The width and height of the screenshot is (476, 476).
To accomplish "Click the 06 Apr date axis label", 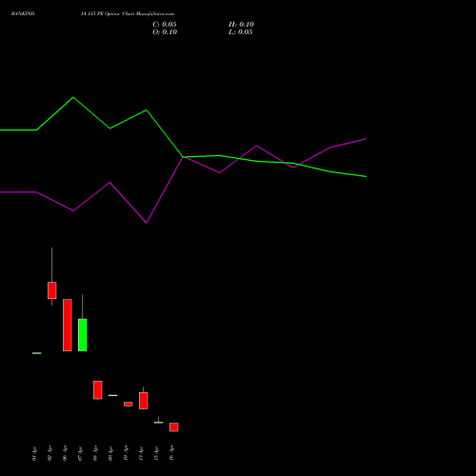I will (x=65, y=454).
